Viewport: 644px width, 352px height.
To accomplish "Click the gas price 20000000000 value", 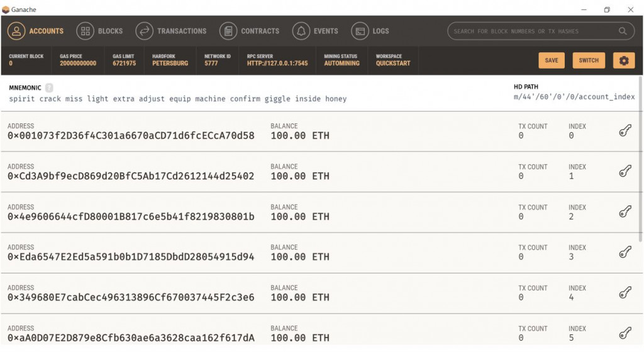I will click(78, 64).
